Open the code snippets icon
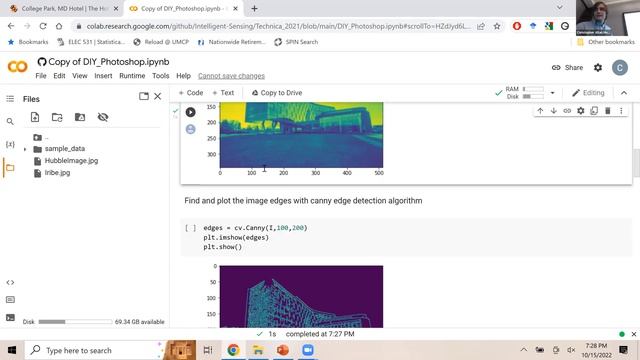Viewport: 640px width, 360px height. (10, 282)
